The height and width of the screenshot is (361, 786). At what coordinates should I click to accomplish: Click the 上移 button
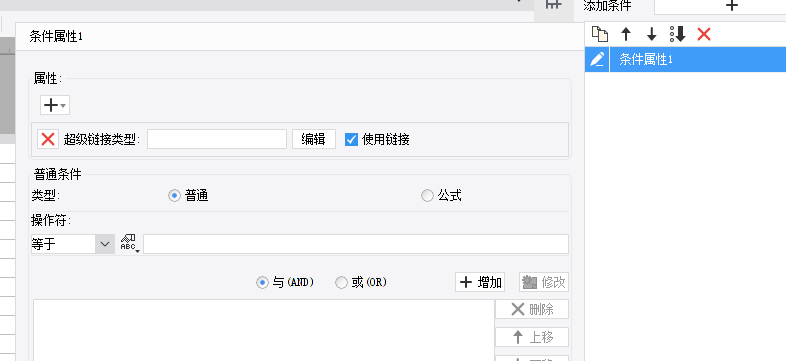[532, 337]
